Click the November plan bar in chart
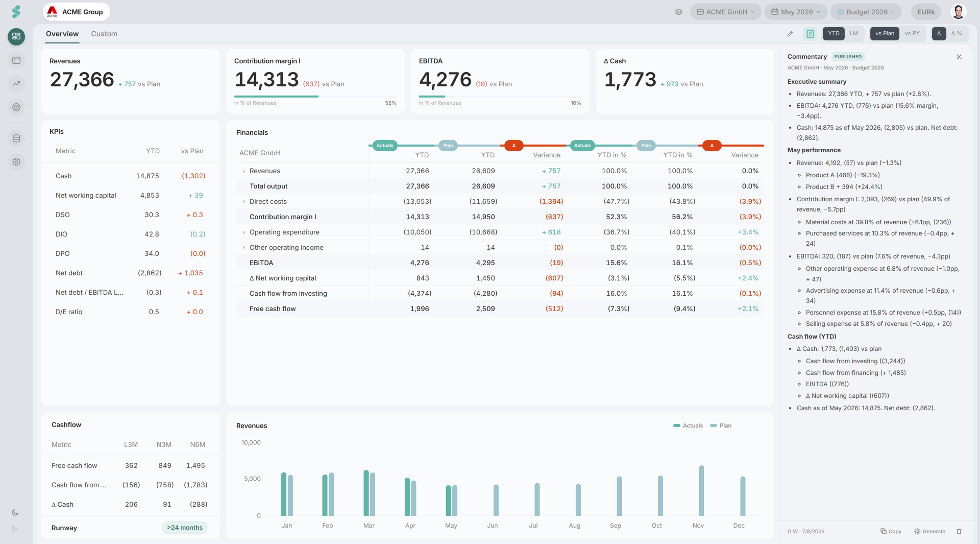 701,490
